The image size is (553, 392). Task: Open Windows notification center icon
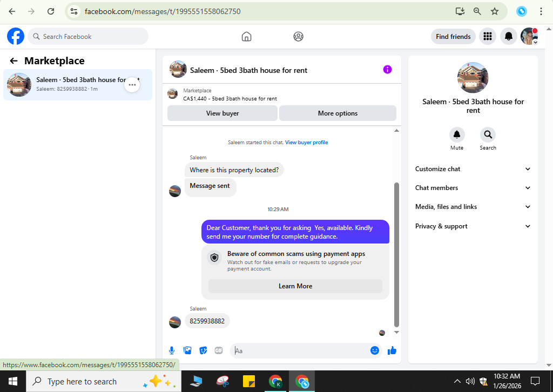pos(535,381)
